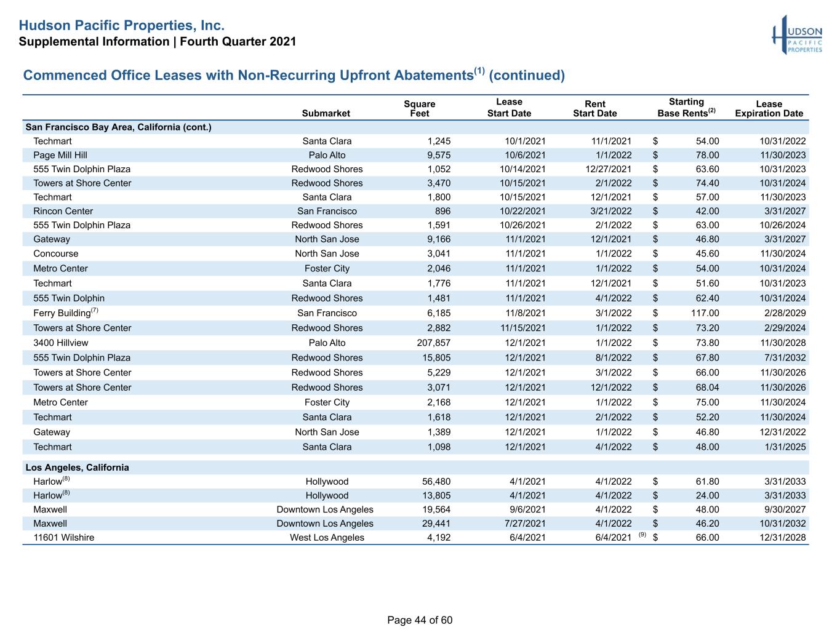Select the 207,857 square feet value
The image size is (840, 630).
tap(433, 343)
